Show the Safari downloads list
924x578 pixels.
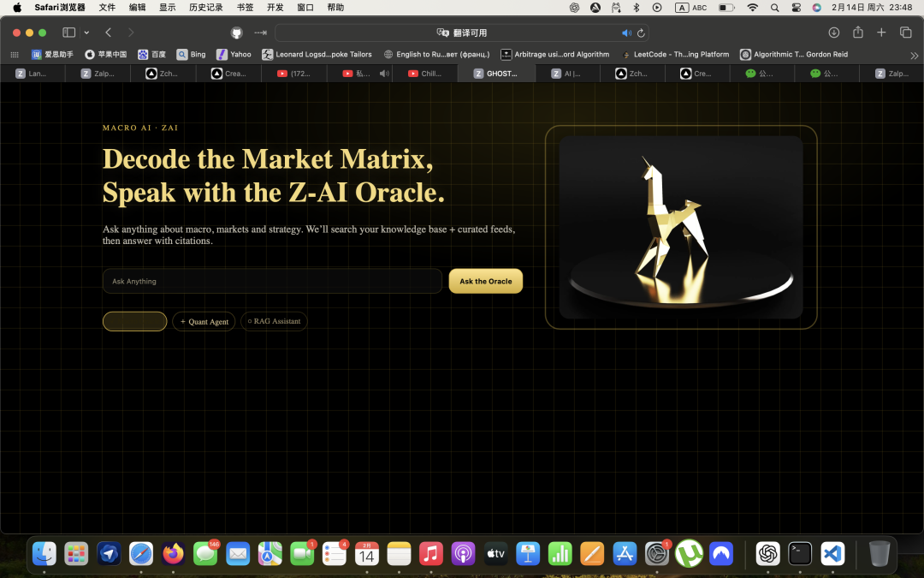[x=834, y=33]
